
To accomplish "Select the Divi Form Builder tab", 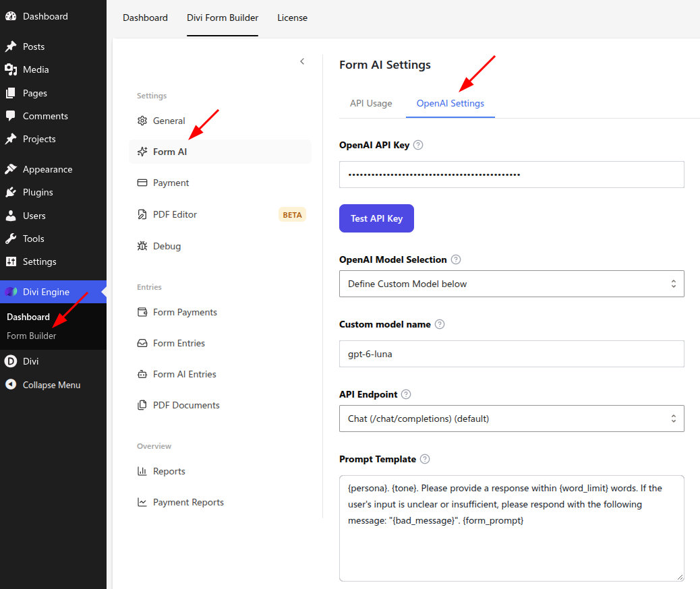I will (223, 18).
